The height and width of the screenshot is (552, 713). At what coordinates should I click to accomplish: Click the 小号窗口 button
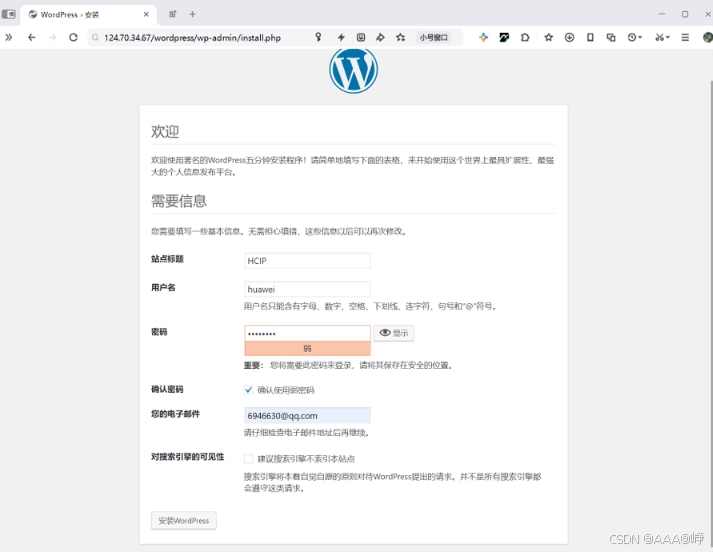tap(433, 37)
